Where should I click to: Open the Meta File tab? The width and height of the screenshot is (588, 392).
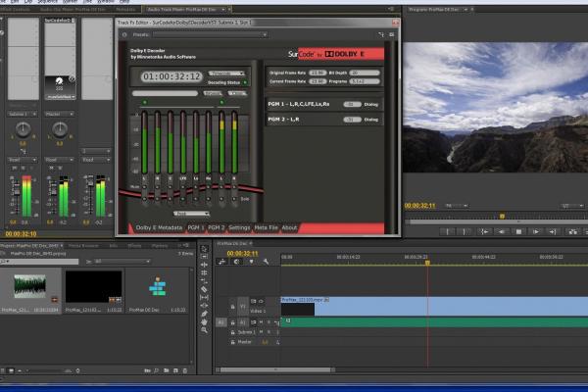(x=266, y=227)
